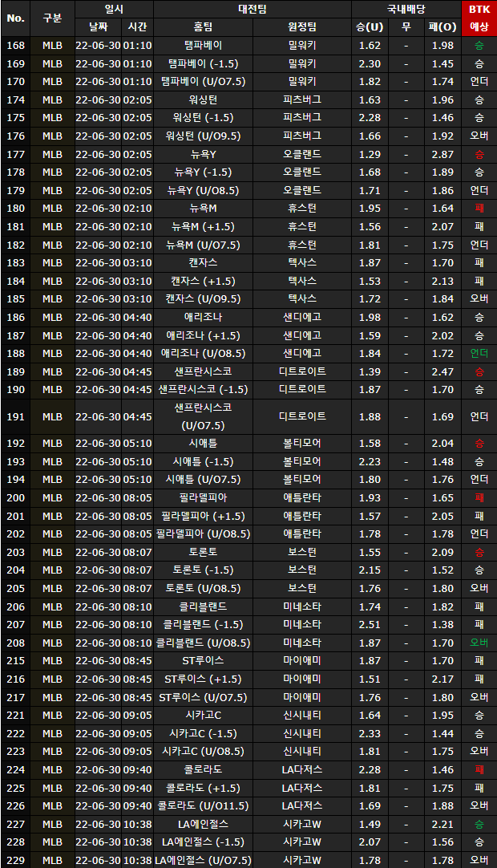Click win odds 1.29 in row 177
The width and height of the screenshot is (497, 868).
[x=370, y=155]
